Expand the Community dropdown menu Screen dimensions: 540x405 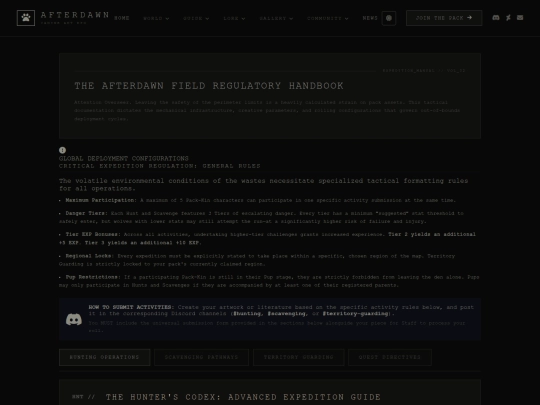click(328, 18)
